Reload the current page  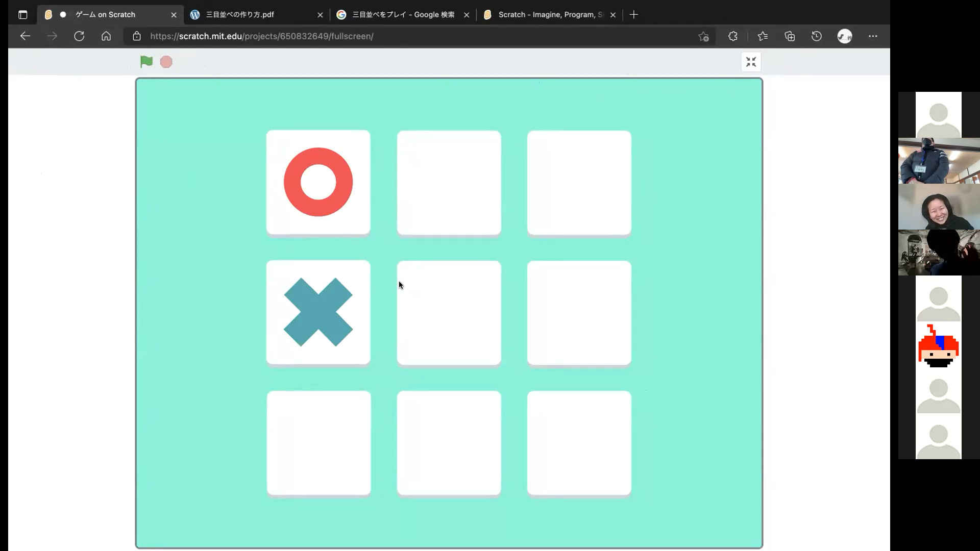click(x=79, y=36)
